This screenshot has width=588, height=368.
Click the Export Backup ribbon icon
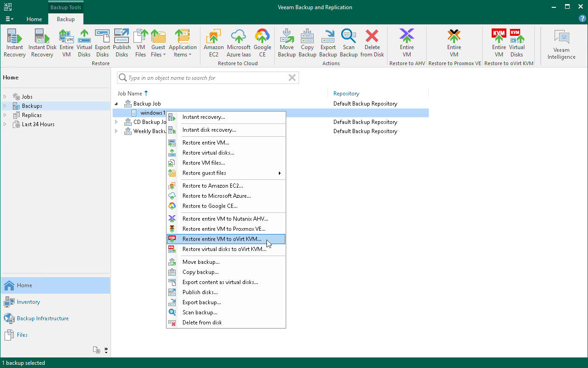point(328,43)
